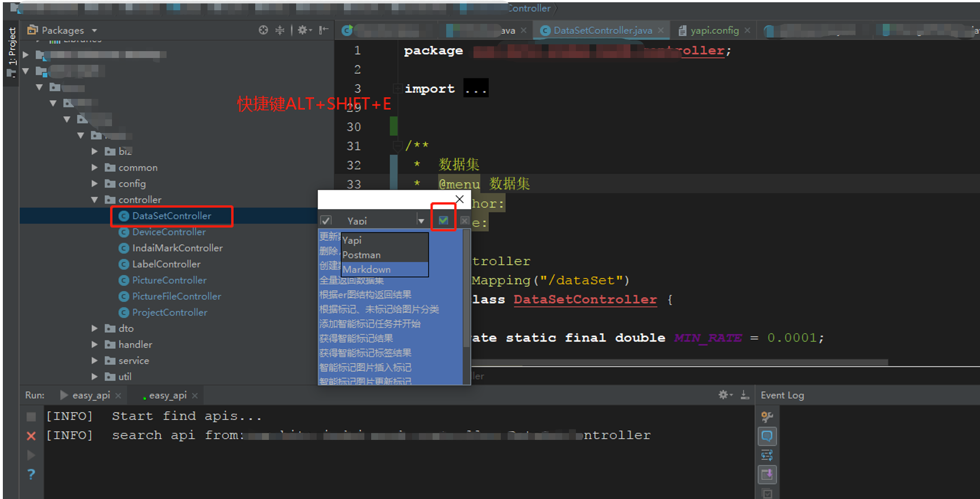Expand the common package folder

click(x=94, y=168)
